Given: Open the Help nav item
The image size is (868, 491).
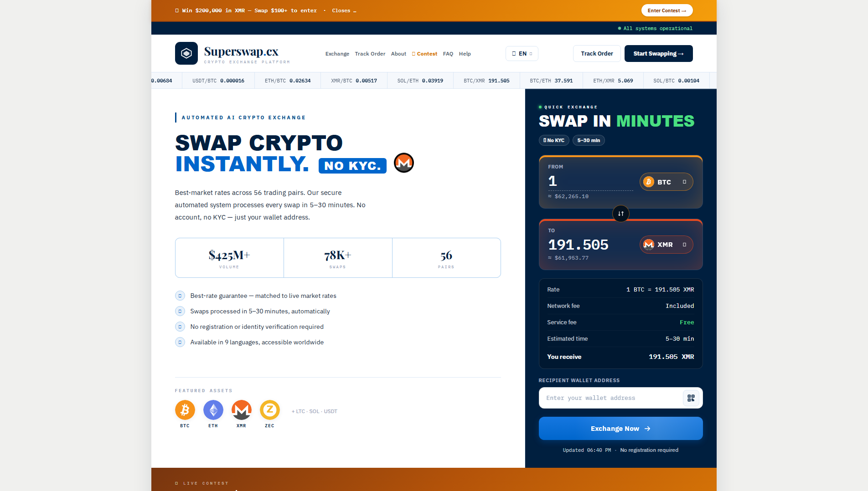Looking at the screenshot, I should coord(465,54).
